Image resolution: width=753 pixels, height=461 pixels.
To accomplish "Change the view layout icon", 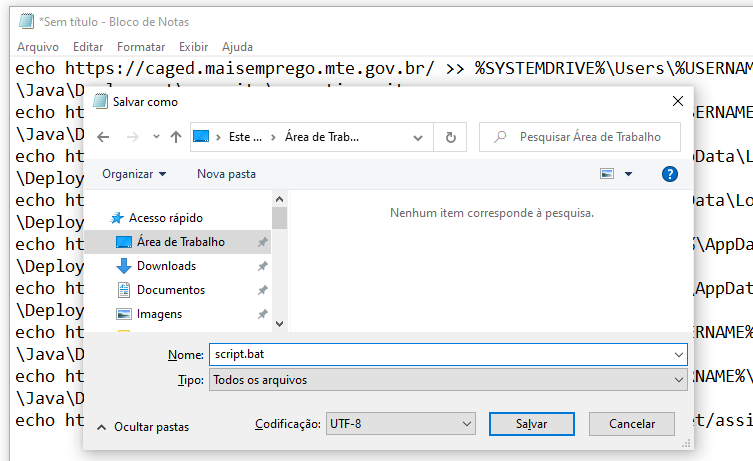I will point(607,174).
